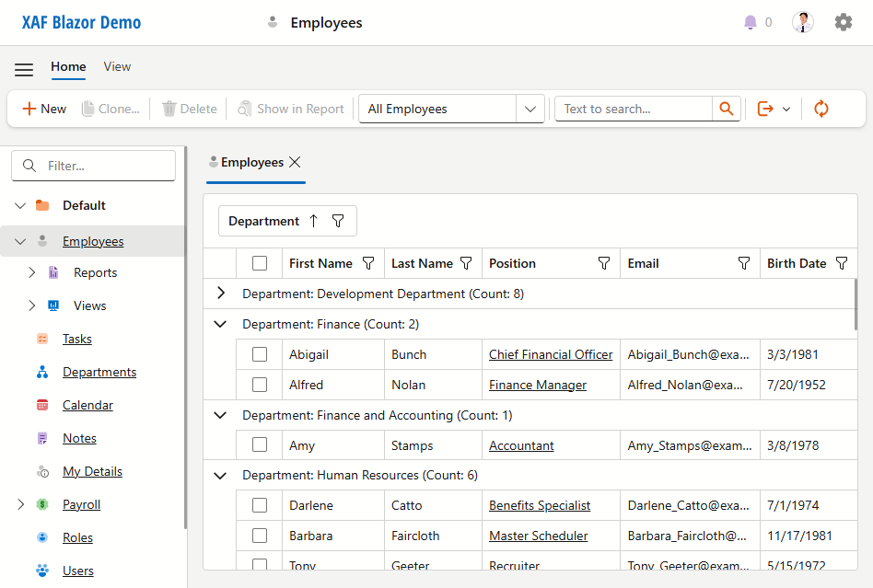This screenshot has width=873, height=588.
Task: Open the Benefits Specialist link
Action: point(540,505)
